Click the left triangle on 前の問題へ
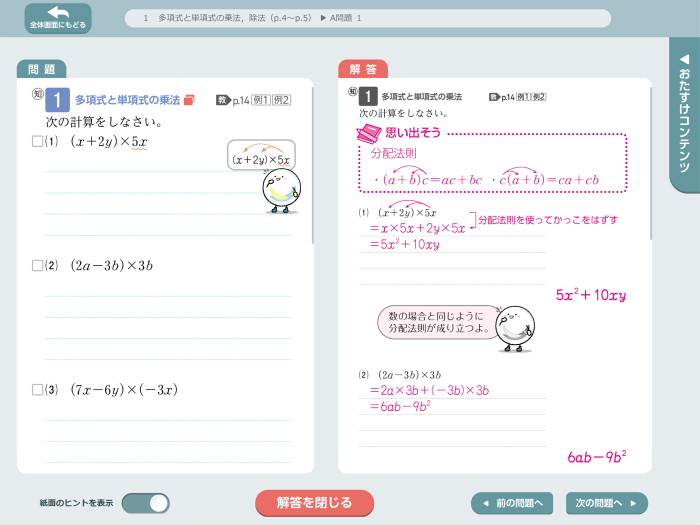700x525 pixels. 486,504
